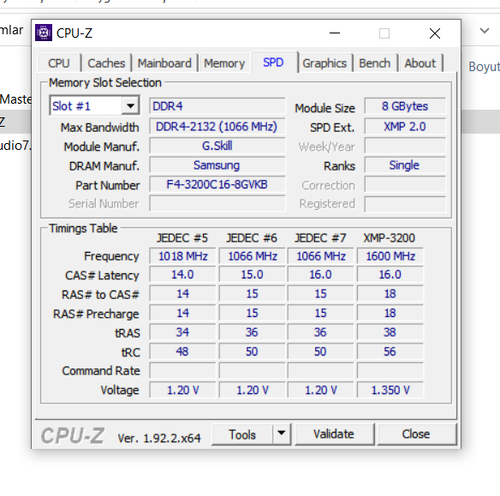Image resolution: width=500 pixels, height=496 pixels.
Task: Click JEDEC #5 tRAS value 34
Action: coord(183,332)
